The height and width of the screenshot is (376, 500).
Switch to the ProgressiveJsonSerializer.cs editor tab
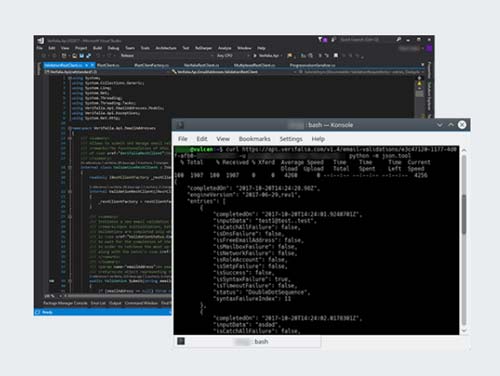coord(312,65)
